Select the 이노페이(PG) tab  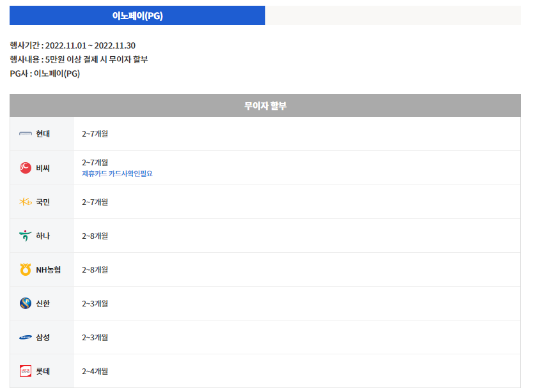(137, 16)
